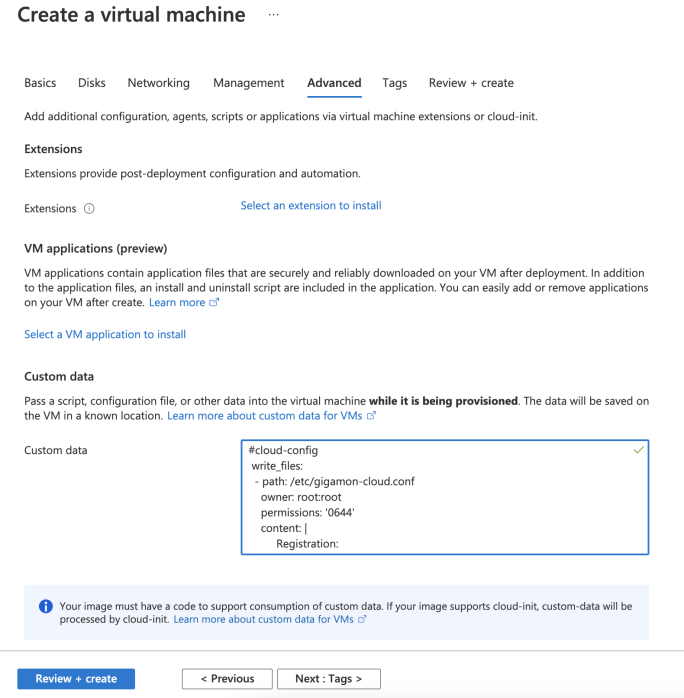Image resolution: width=684 pixels, height=698 pixels.
Task: Go to the Networking tab
Action: click(x=158, y=83)
